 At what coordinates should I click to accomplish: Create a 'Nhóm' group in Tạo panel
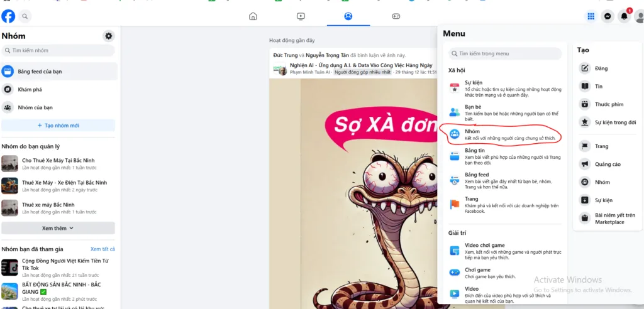[608, 182]
